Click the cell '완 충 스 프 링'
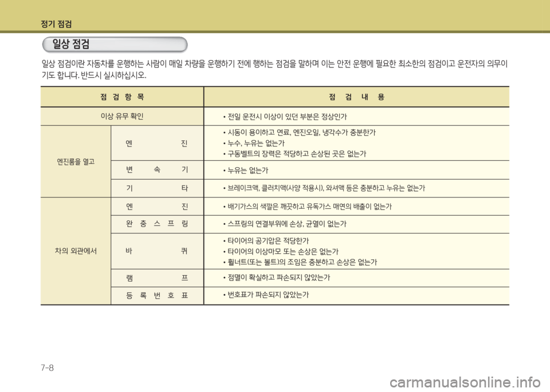 pyautogui.click(x=157, y=224)
